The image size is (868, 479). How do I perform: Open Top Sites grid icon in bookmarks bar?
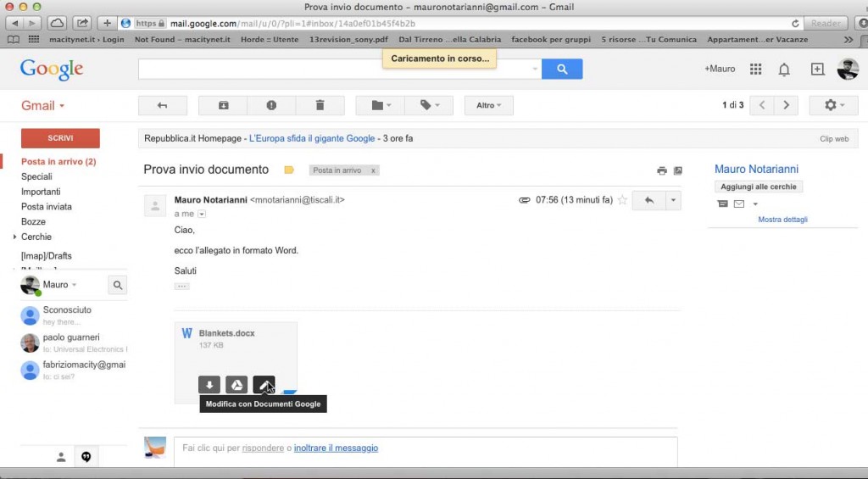(34, 39)
